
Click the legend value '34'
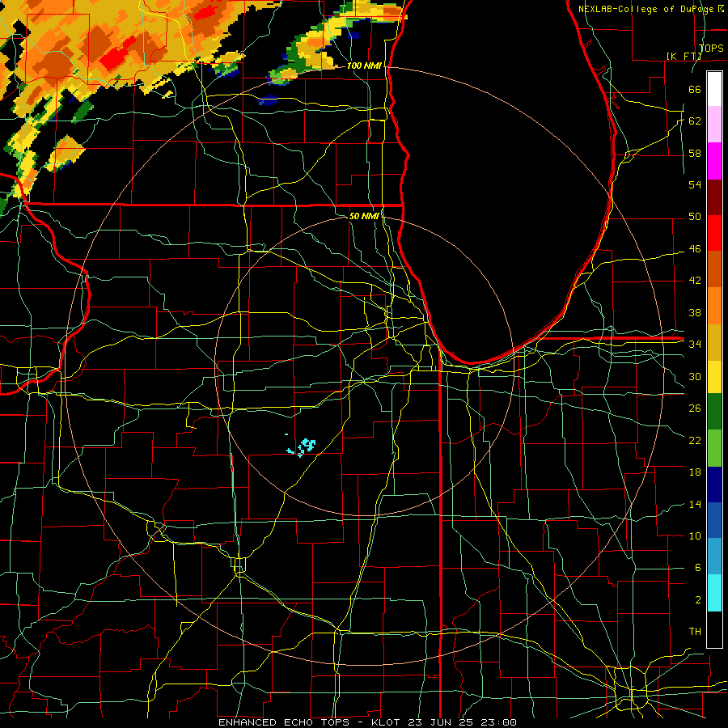[x=695, y=344]
